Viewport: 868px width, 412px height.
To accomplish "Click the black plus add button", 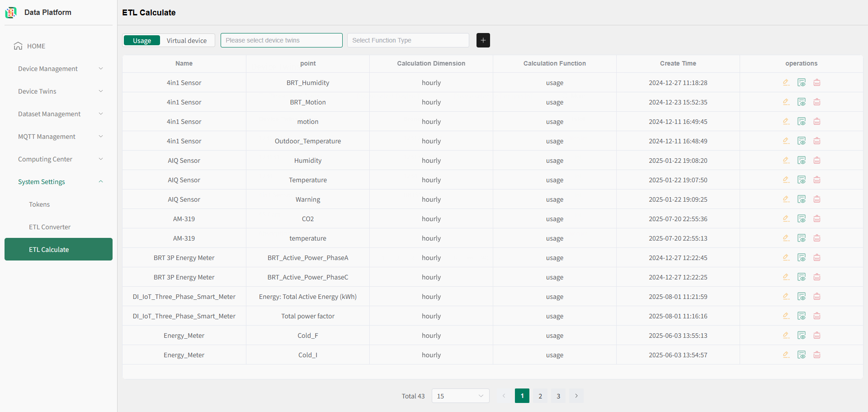I will tap(483, 40).
